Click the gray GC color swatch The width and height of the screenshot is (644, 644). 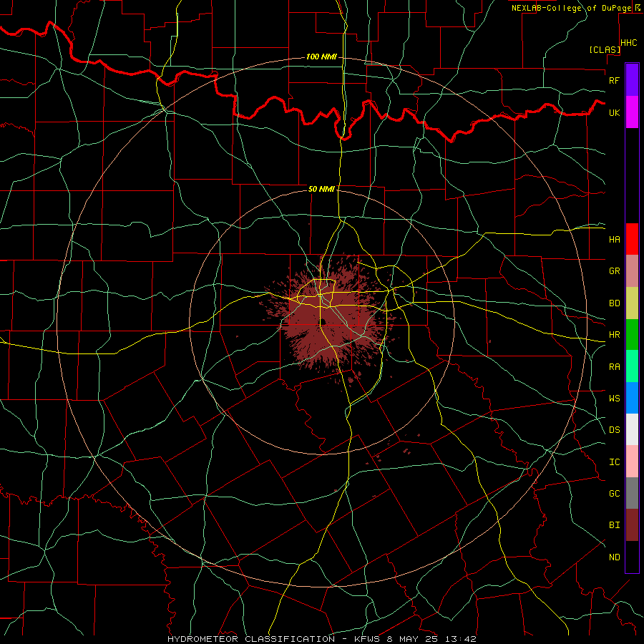point(632,493)
